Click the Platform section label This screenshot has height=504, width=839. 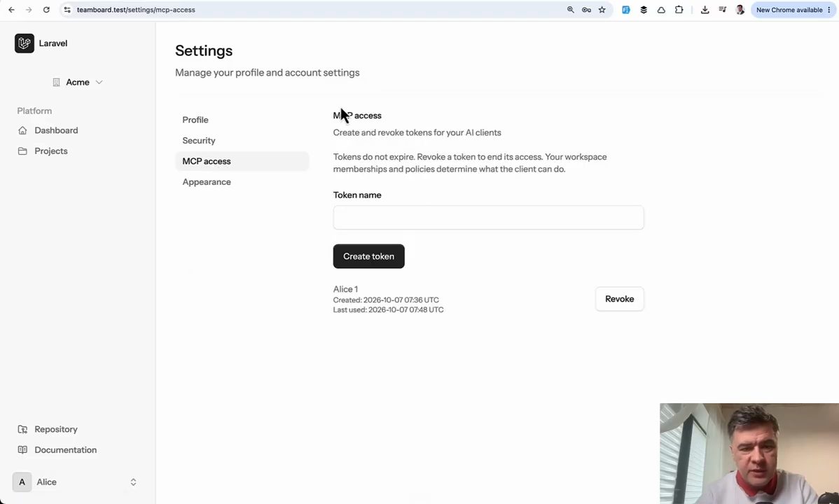point(34,111)
